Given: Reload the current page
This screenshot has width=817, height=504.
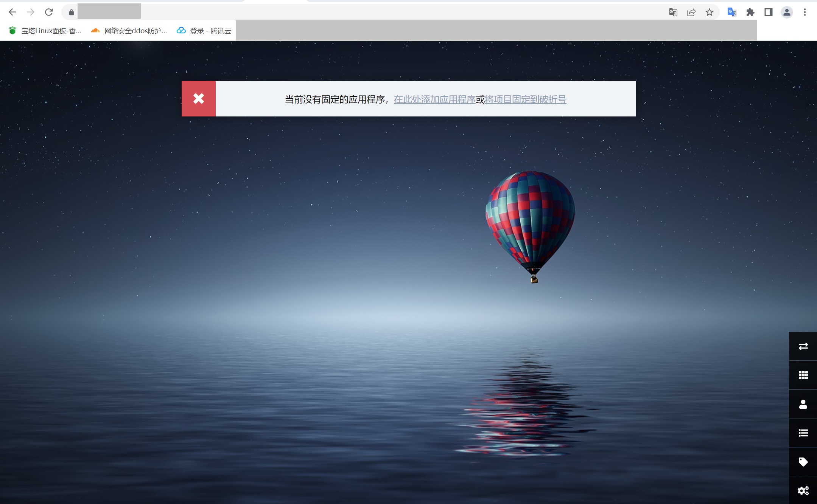Looking at the screenshot, I should pyautogui.click(x=49, y=12).
